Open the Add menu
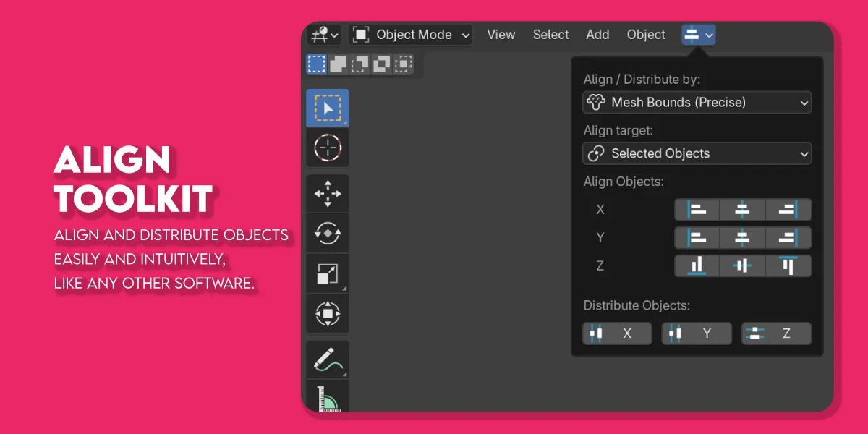Screen dimensions: 868x434 click(597, 34)
